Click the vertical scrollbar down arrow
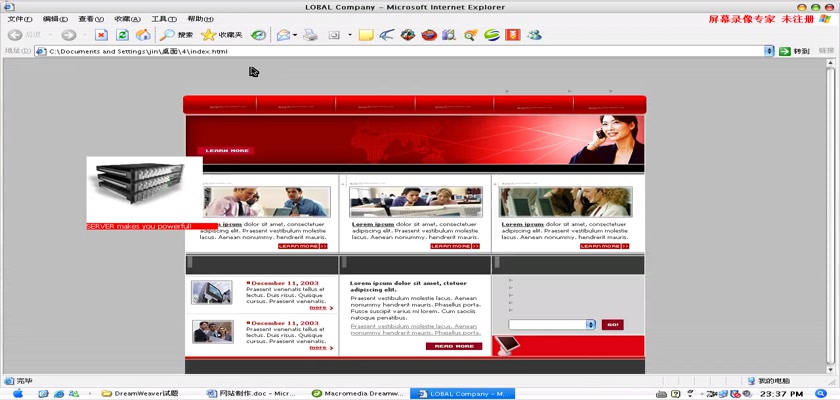Viewport: 840px width, 400px height. (830, 370)
